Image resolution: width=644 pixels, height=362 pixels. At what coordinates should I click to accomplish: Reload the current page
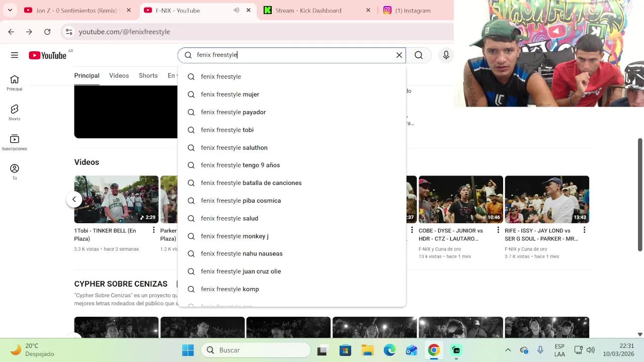[x=47, y=32]
